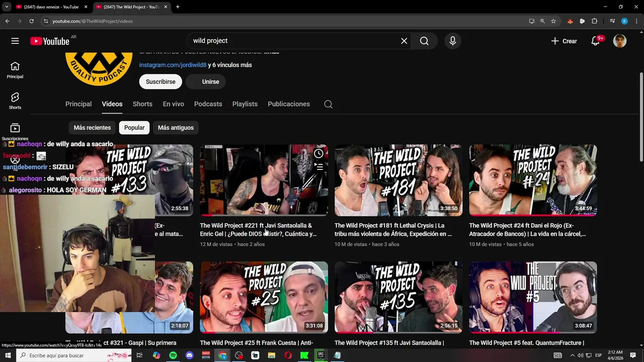Open The Wild Project #25 thumbnail
The image size is (644, 362).
(264, 297)
